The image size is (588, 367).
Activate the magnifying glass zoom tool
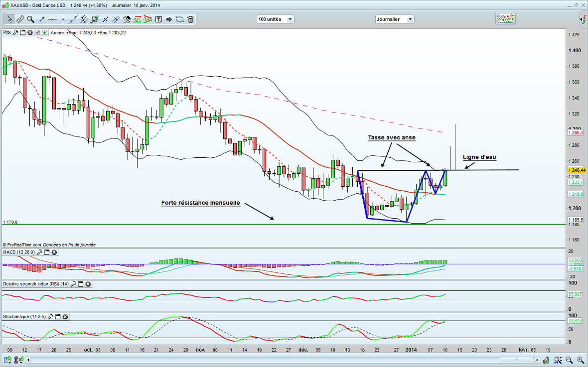tap(31, 19)
